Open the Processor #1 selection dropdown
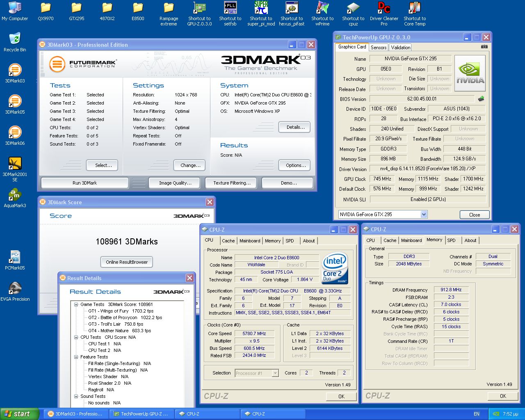The width and height of the screenshot is (525, 420). [x=275, y=373]
